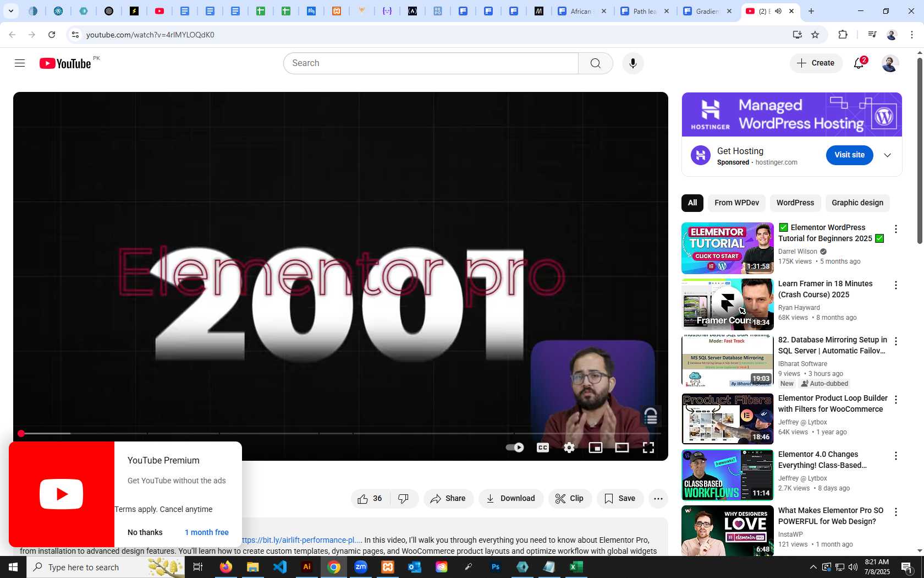The height and width of the screenshot is (578, 924).
Task: Toggle the autoplay switch in the player
Action: (x=515, y=448)
